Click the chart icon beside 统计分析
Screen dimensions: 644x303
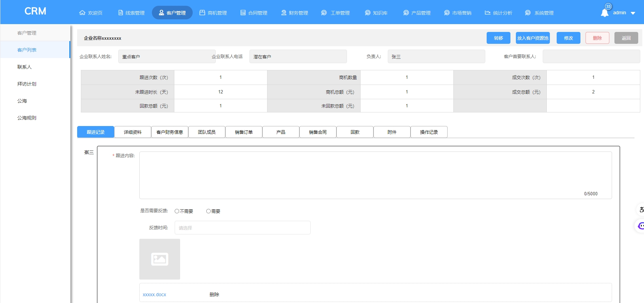tap(488, 13)
